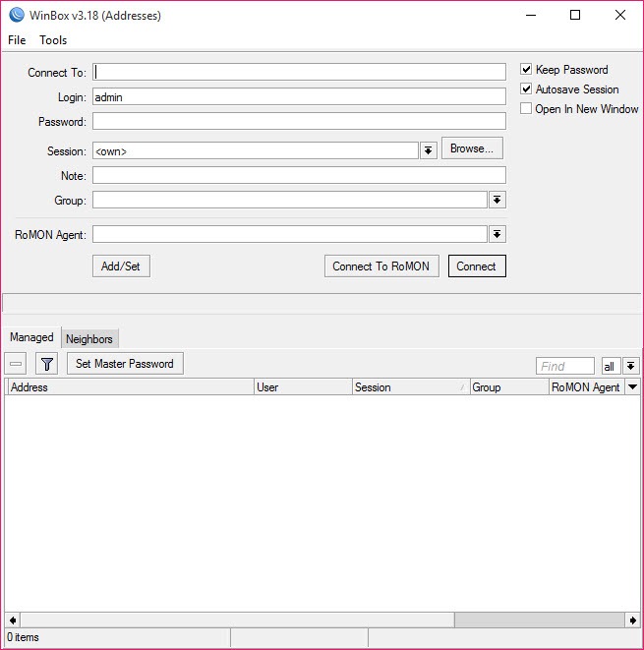Screen dimensions: 644x650
Task: Open the File menu
Action: click(x=17, y=40)
